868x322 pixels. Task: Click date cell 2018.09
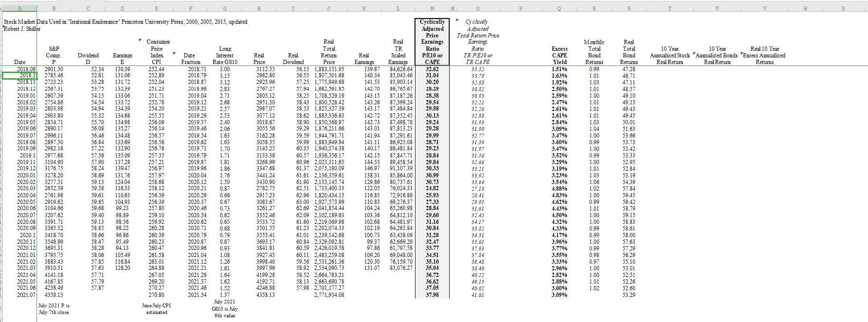[x=26, y=69]
